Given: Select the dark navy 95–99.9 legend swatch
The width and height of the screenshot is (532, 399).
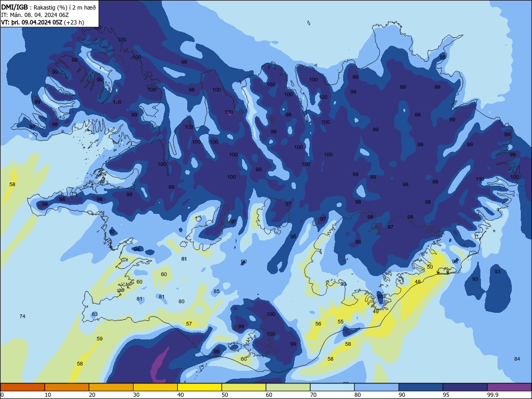Looking at the screenshot, I should (x=465, y=387).
